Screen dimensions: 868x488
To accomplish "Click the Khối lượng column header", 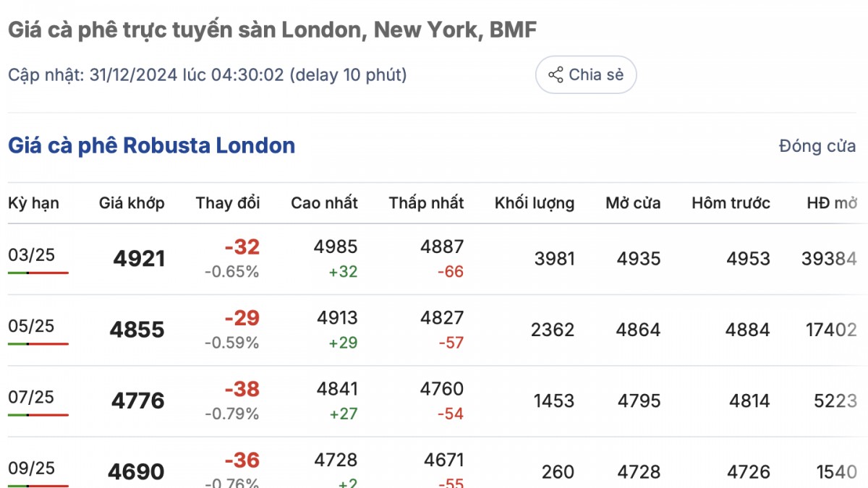I will (x=535, y=203).
